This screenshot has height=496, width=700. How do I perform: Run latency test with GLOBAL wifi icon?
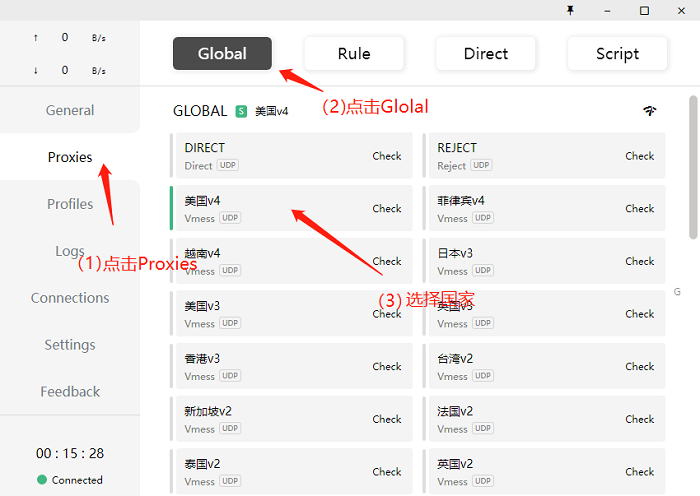[650, 111]
